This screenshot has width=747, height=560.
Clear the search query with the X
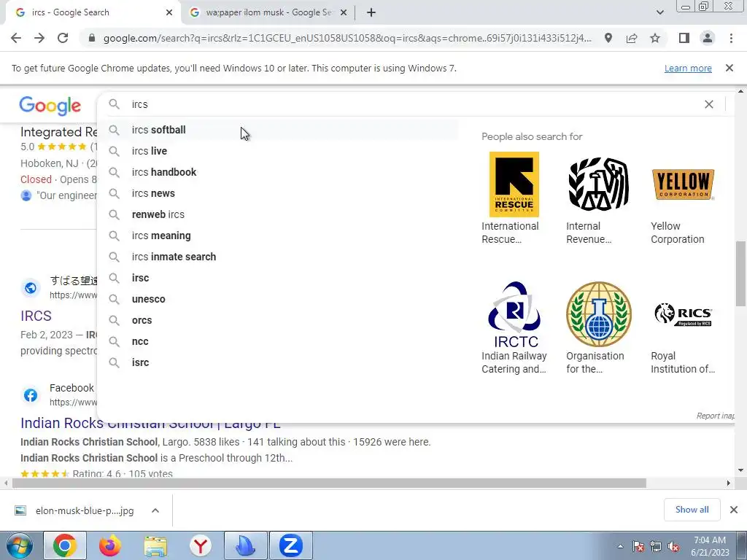tap(709, 104)
